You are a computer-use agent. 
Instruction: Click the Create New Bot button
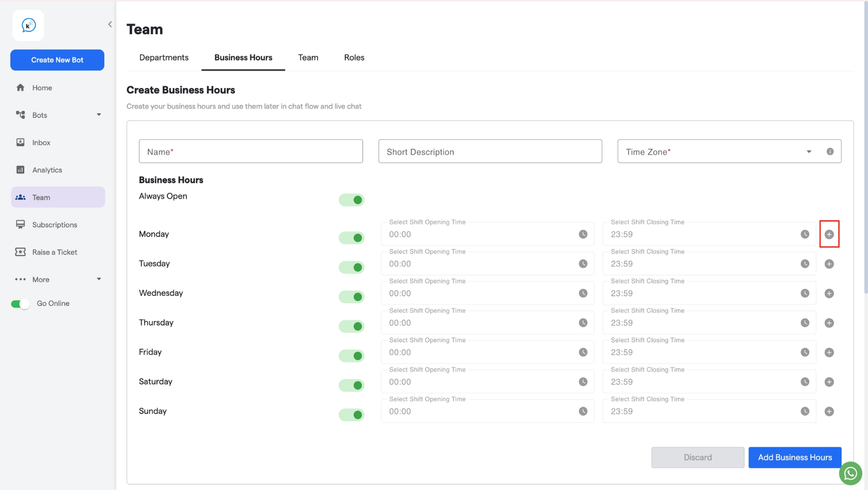pyautogui.click(x=57, y=60)
